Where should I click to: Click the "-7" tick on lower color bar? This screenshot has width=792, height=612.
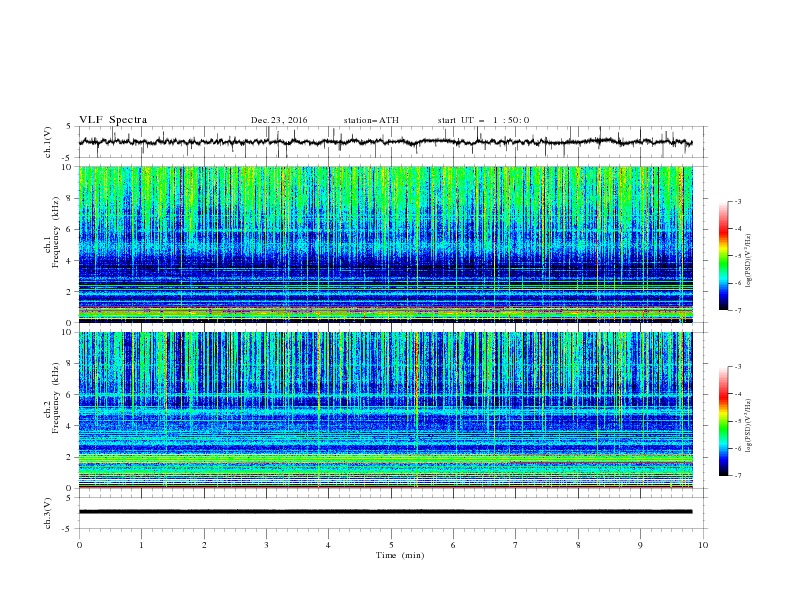[x=738, y=476]
